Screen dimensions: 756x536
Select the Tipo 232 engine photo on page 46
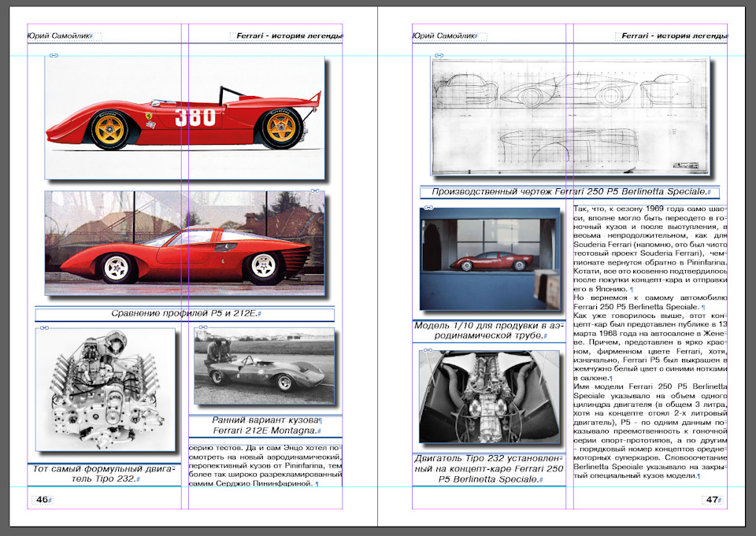point(105,390)
